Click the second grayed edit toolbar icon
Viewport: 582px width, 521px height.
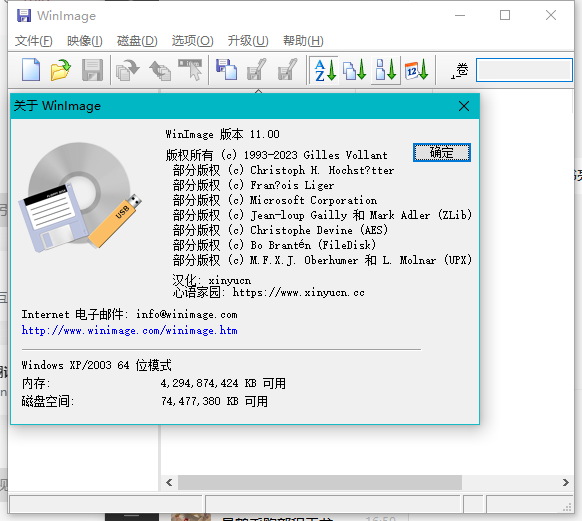(288, 70)
